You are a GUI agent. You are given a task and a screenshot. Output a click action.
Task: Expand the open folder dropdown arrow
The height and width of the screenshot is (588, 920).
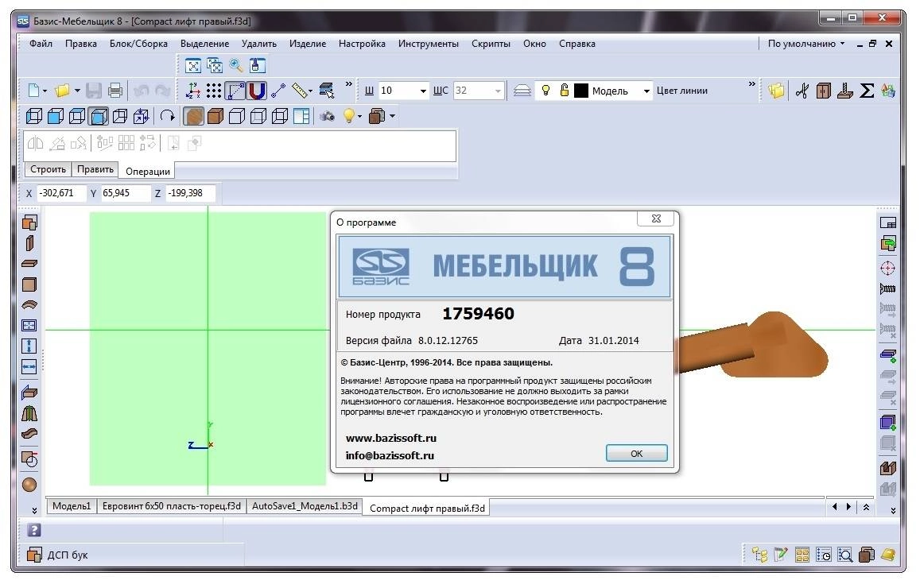click(77, 91)
